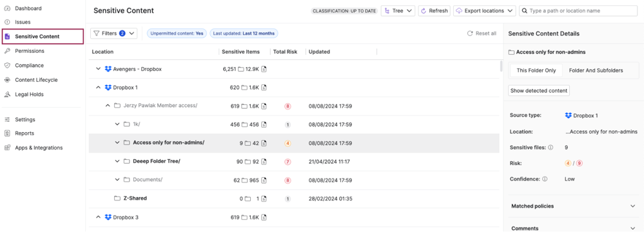Click the folder icon beside Deeep Folder Tree/
This screenshot has width=644, height=232.
[x=126, y=161]
